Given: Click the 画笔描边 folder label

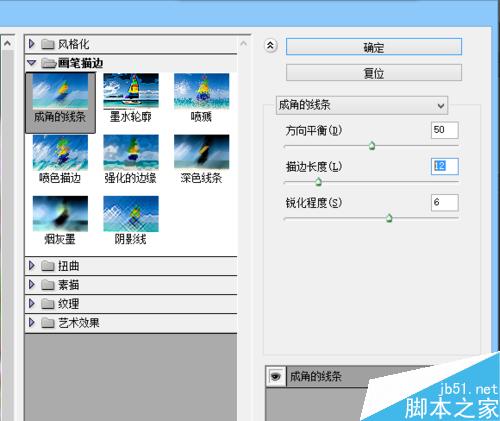Looking at the screenshot, I should tap(80, 63).
